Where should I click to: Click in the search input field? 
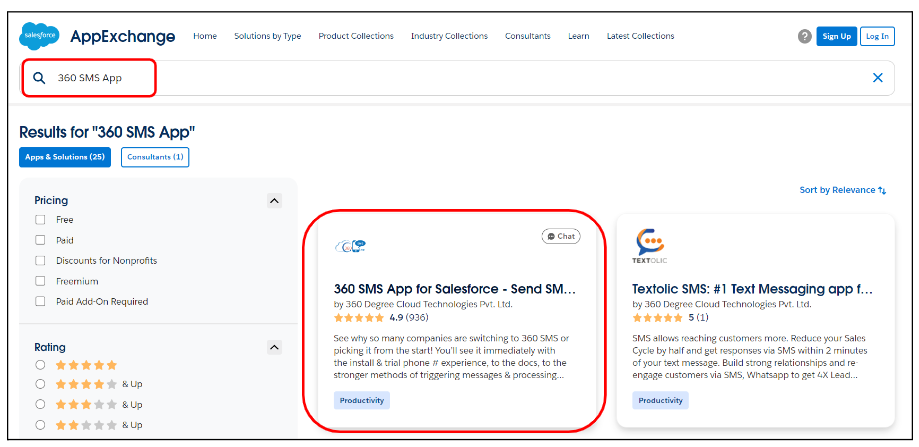(x=450, y=78)
